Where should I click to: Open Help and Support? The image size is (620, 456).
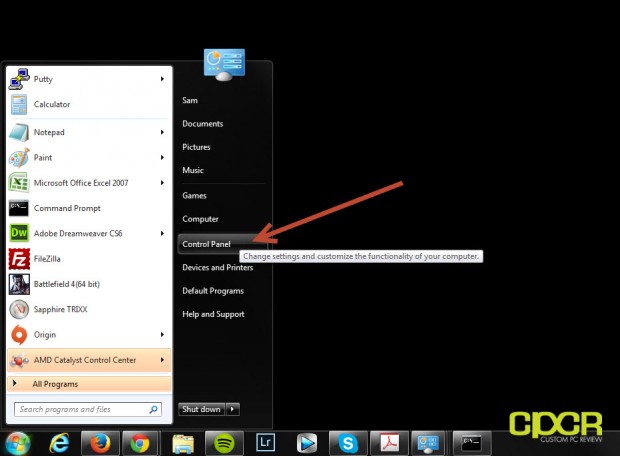coord(213,314)
